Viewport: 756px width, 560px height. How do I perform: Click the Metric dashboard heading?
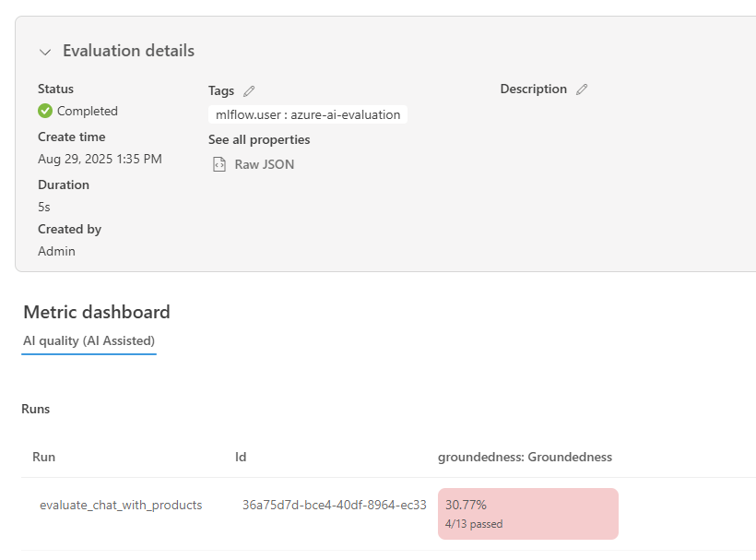click(97, 312)
